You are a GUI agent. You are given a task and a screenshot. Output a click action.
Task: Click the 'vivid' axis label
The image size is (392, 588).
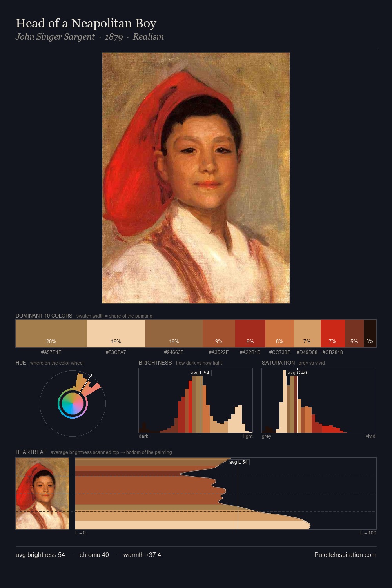point(370,436)
